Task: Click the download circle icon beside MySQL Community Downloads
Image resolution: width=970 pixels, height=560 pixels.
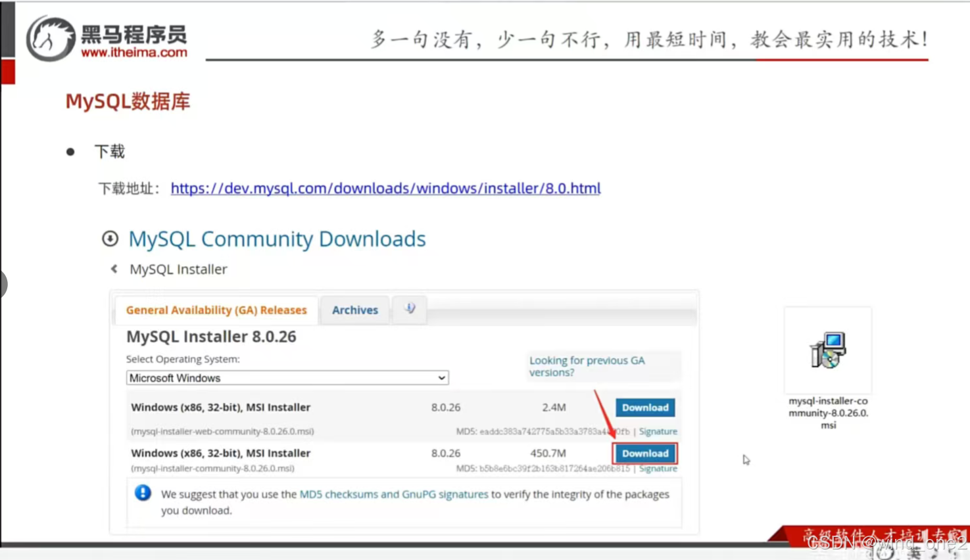Action: pos(110,239)
